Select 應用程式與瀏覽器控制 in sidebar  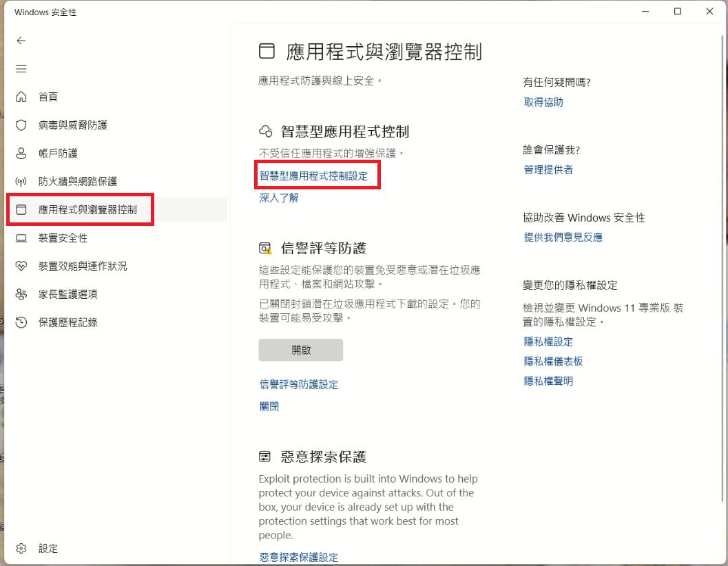(87, 210)
